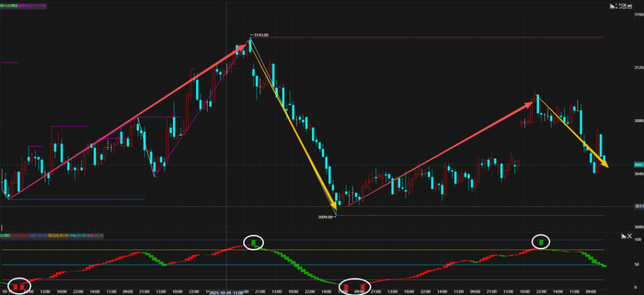Click the red signal bars in the bottom-left circle

[19, 287]
